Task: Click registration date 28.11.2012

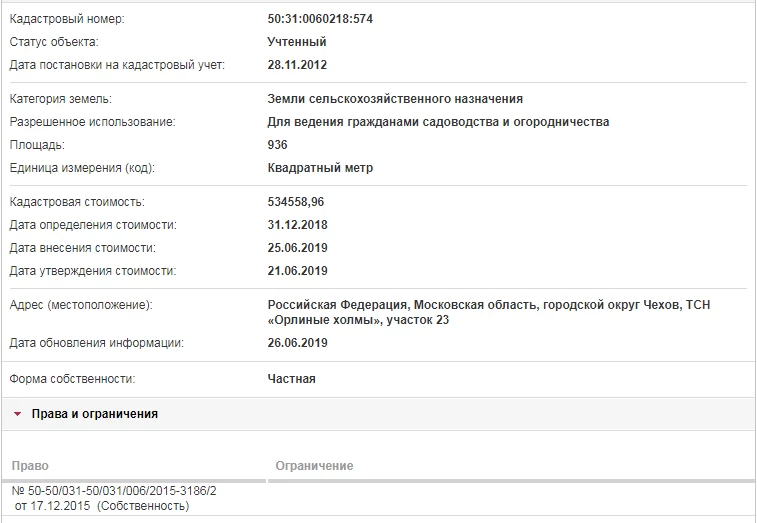Action: [x=298, y=65]
